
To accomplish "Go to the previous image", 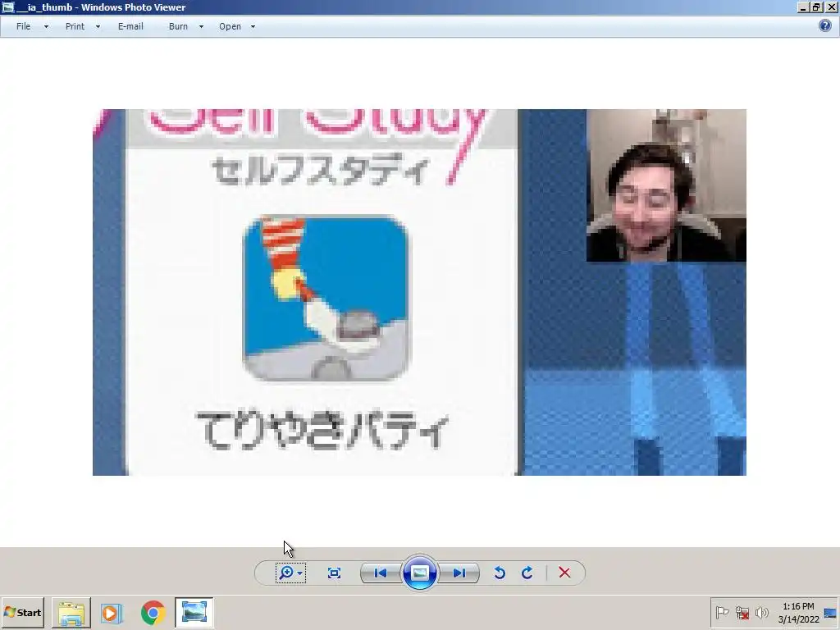I will click(381, 573).
